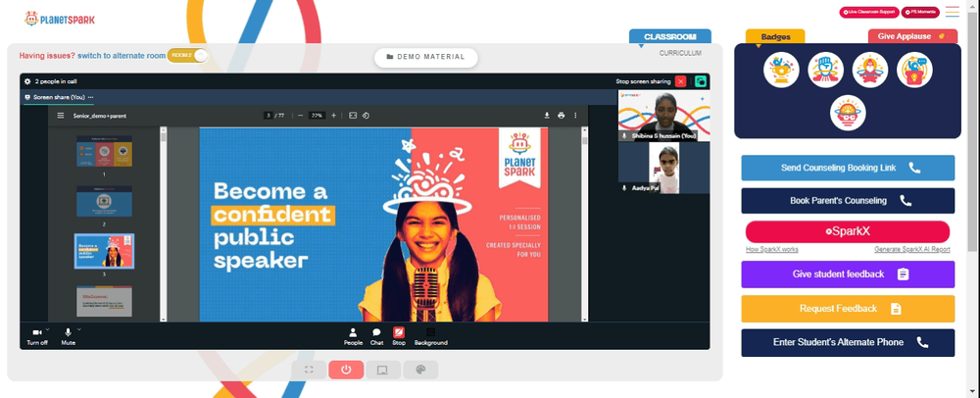The height and width of the screenshot is (398, 980).
Task: Click Shibina S hussain video tile
Action: tap(663, 115)
